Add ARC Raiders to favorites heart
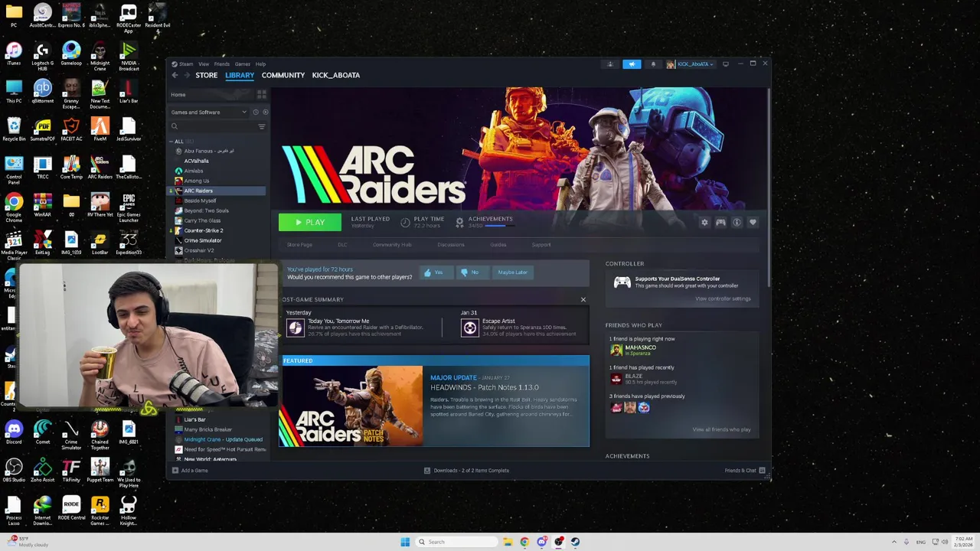 [x=753, y=222]
